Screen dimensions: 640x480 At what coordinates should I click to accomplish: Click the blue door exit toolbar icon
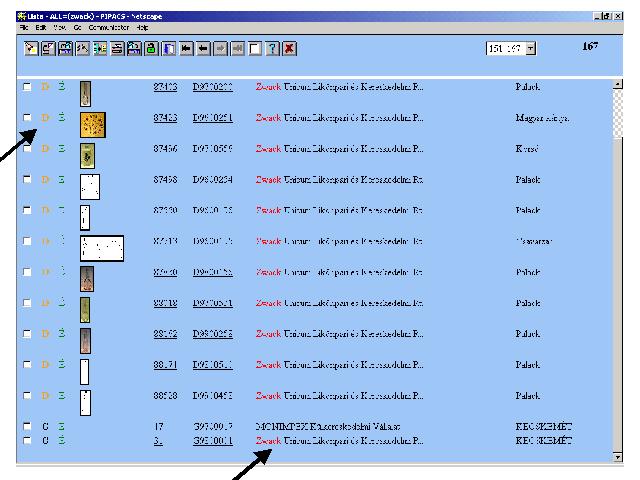click(169, 49)
